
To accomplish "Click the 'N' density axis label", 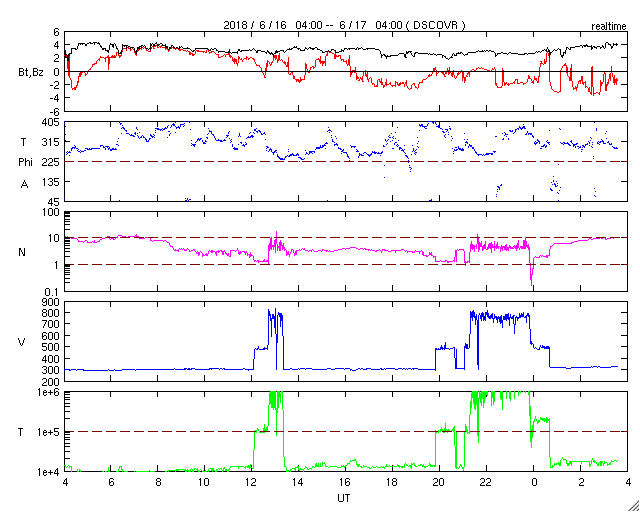I will 22,252.
